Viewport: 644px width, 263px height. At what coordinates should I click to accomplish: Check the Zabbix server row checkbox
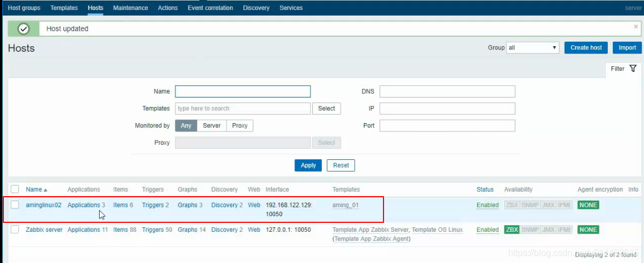coord(15,230)
